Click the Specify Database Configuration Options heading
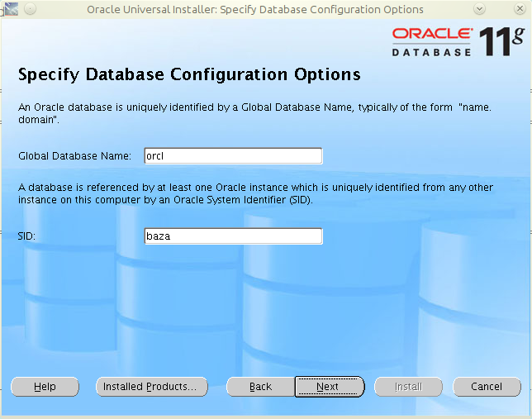Screen dimensions: 532x419 pyautogui.click(x=189, y=74)
